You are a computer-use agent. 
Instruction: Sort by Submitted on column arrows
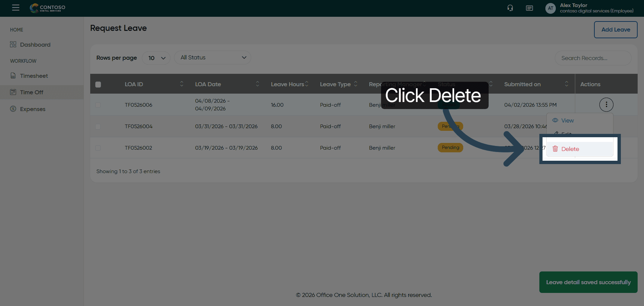(566, 84)
